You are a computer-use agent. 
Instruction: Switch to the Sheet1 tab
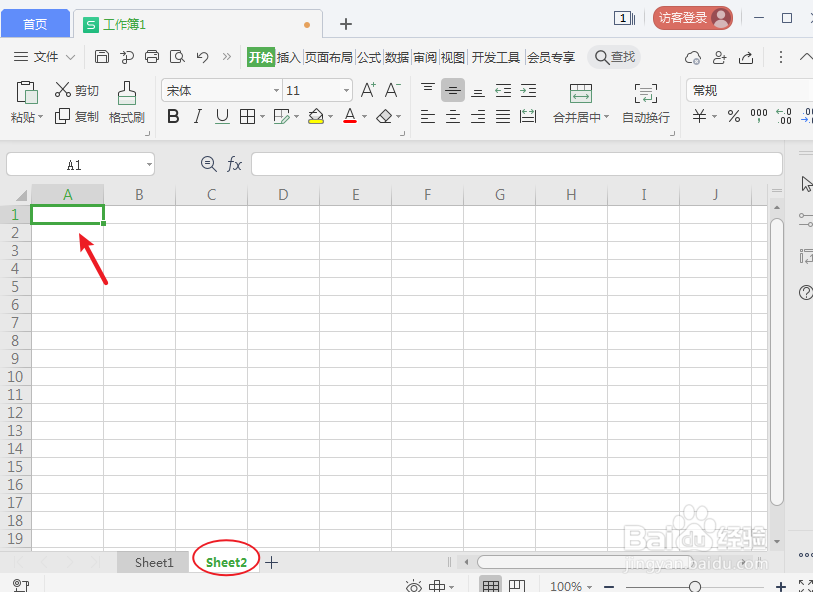(x=154, y=562)
